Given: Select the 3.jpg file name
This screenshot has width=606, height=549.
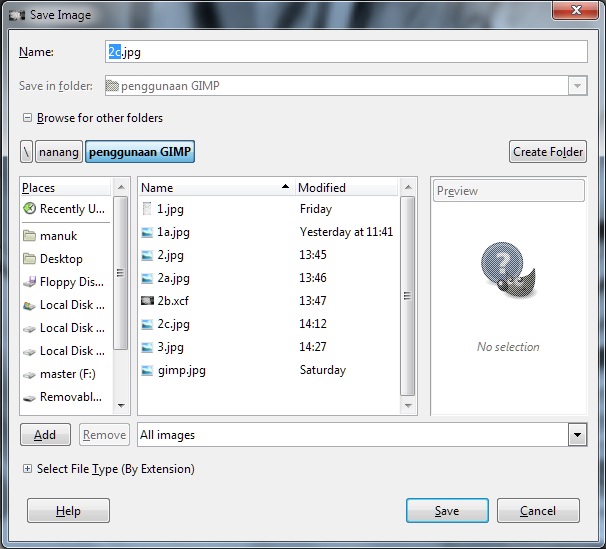Looking at the screenshot, I should pyautogui.click(x=170, y=347).
